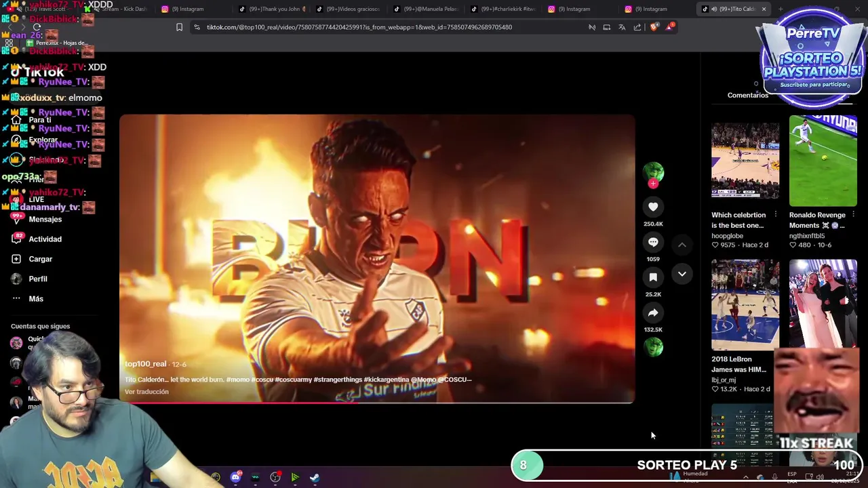Viewport: 868px width, 488px height.
Task: Open green play-arrow app in taskbar
Action: [x=295, y=477]
